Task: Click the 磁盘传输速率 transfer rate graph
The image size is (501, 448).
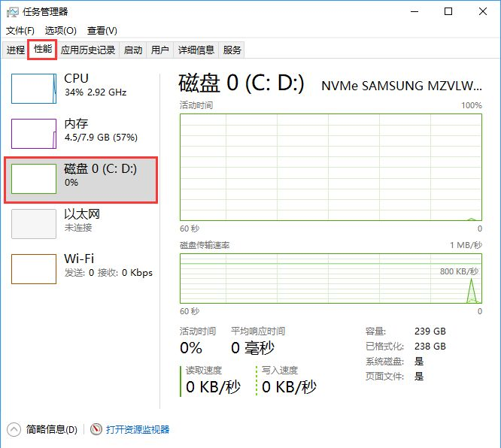Action: tap(330, 277)
